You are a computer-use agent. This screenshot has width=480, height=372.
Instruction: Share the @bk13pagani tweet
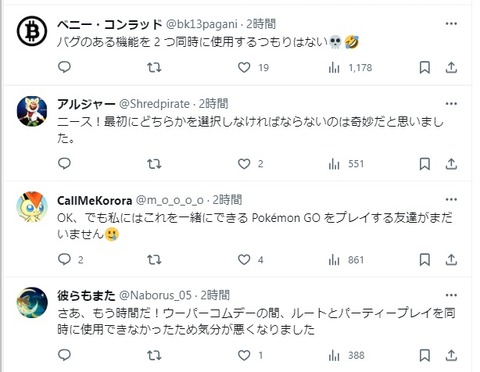451,68
